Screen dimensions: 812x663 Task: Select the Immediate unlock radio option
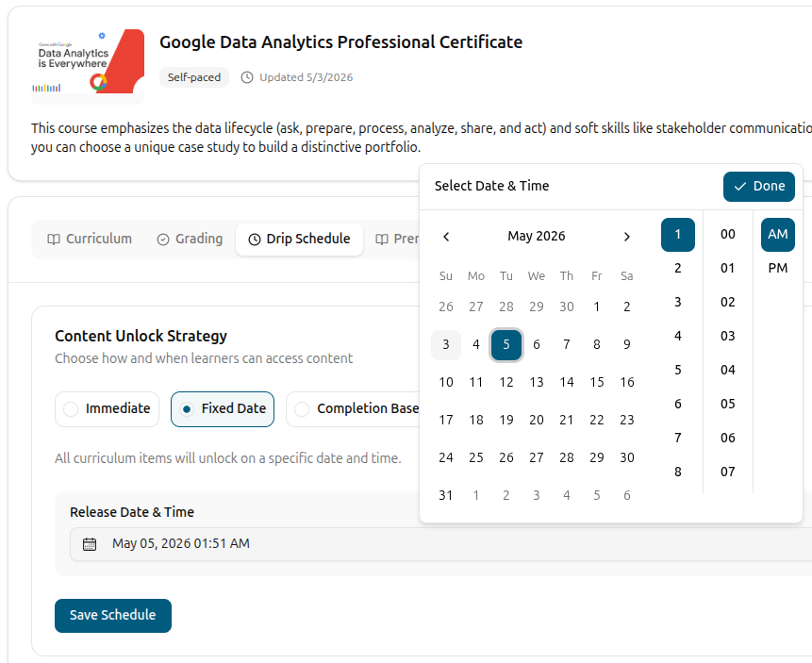[108, 409]
